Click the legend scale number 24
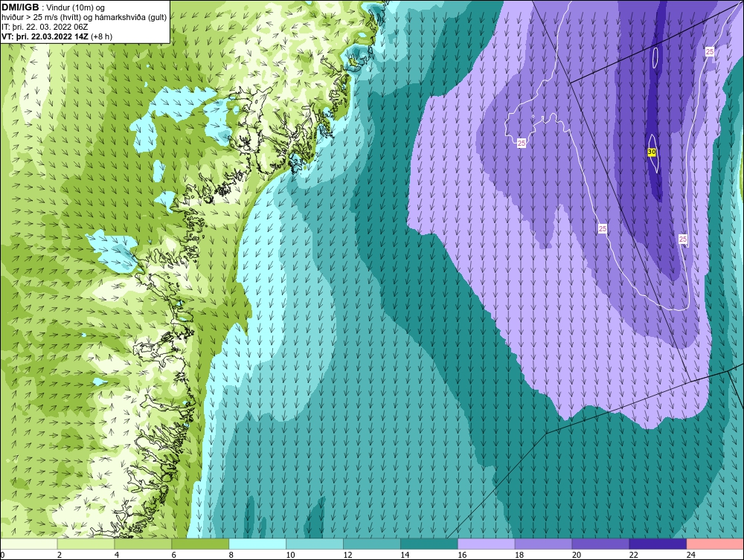744x560 pixels. pos(691,555)
